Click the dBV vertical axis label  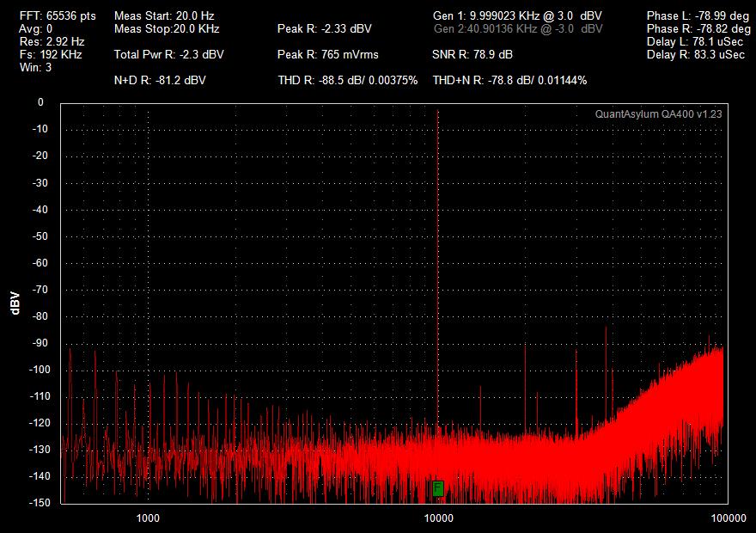click(15, 303)
